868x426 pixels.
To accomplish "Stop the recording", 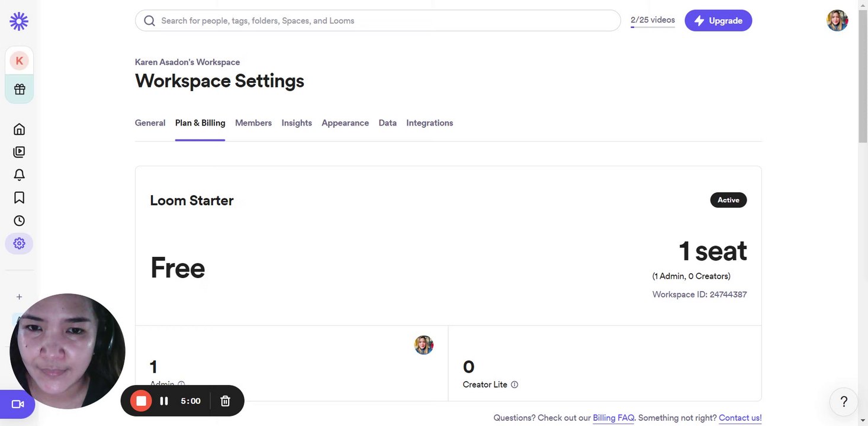I will pyautogui.click(x=141, y=401).
